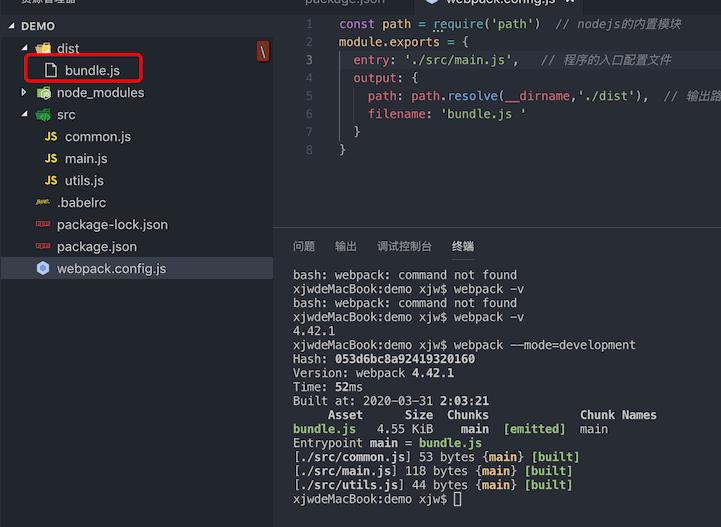Click [./src/utils.js] in the terminal output
The height and width of the screenshot is (527, 721).
click(348, 485)
